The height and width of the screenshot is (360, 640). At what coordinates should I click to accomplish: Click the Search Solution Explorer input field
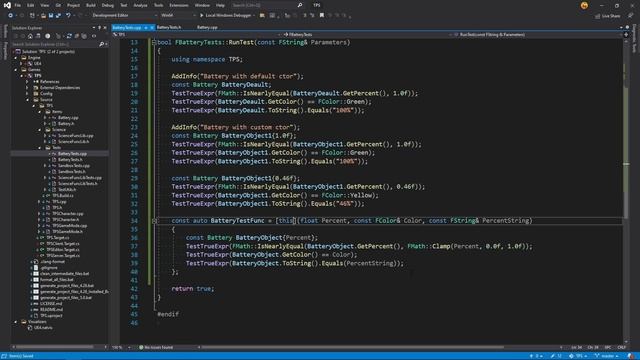click(55, 44)
